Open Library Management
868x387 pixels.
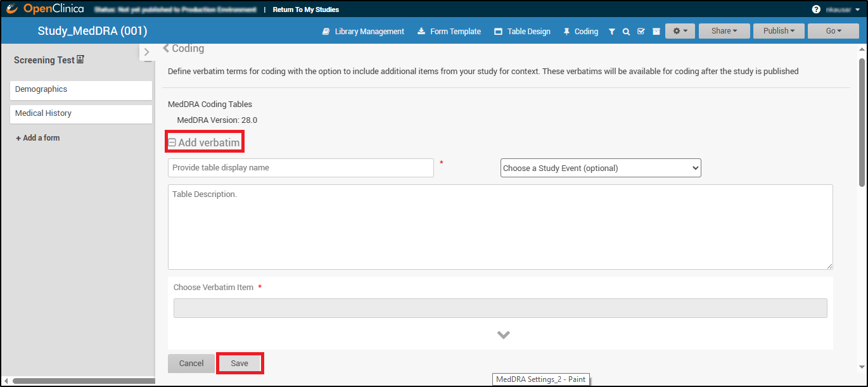[363, 32]
